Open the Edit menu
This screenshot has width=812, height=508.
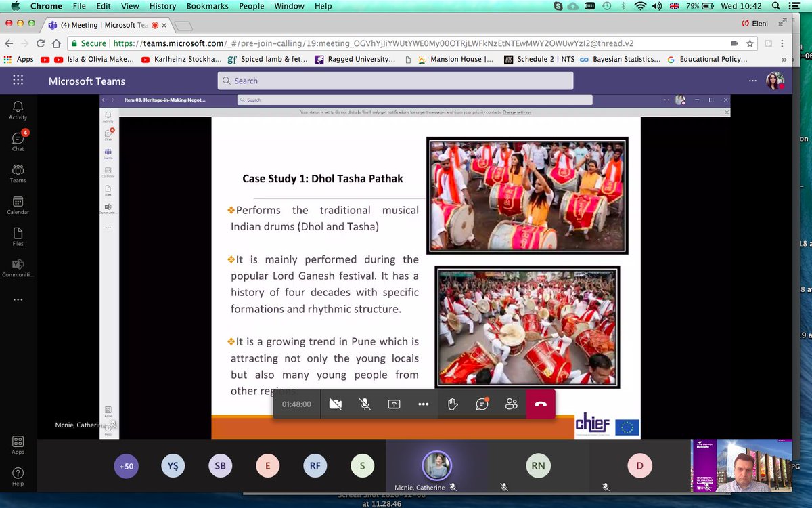click(104, 6)
